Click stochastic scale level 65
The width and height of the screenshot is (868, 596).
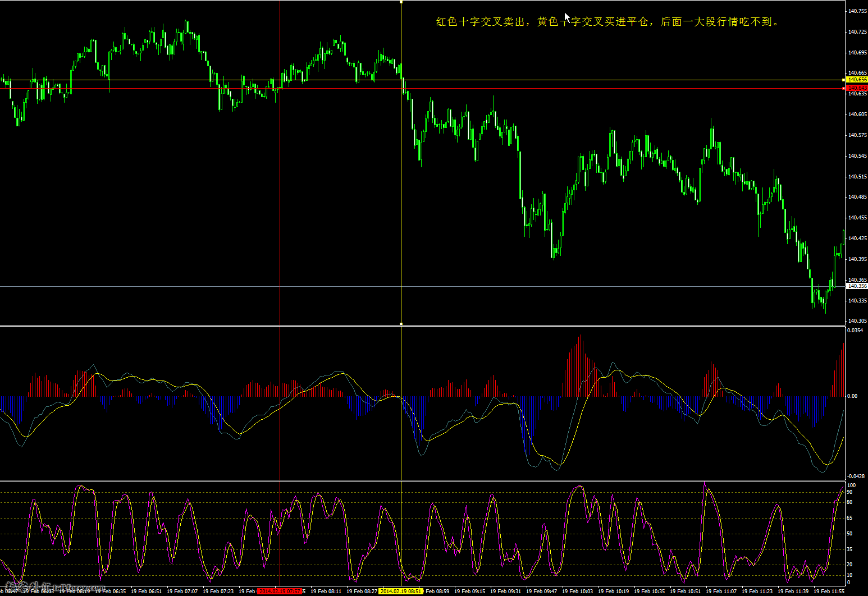coord(850,518)
